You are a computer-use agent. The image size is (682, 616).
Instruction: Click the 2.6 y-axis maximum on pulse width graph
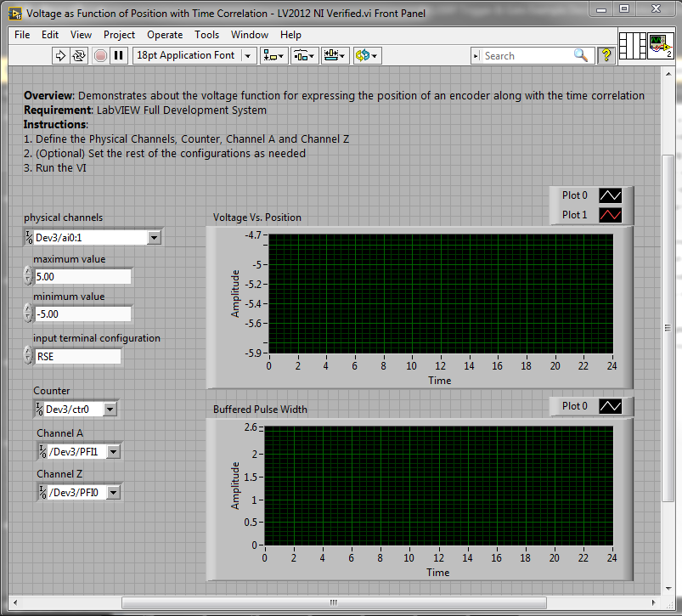(251, 427)
